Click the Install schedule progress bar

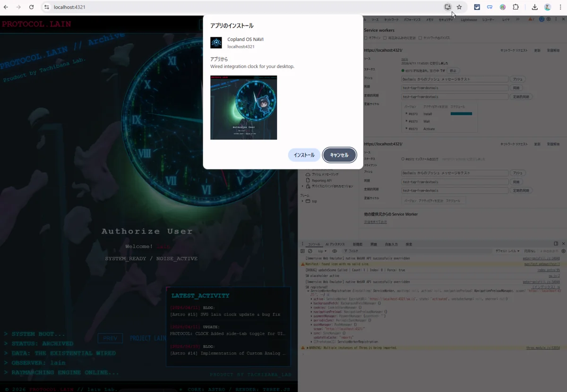tap(461, 114)
